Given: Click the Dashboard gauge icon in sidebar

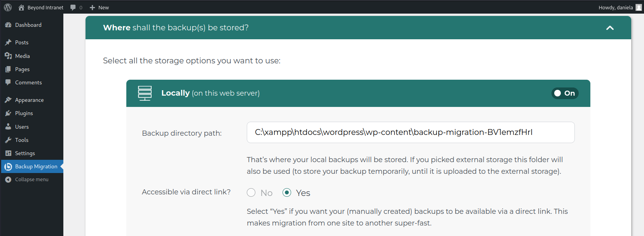Looking at the screenshot, I should [8, 25].
